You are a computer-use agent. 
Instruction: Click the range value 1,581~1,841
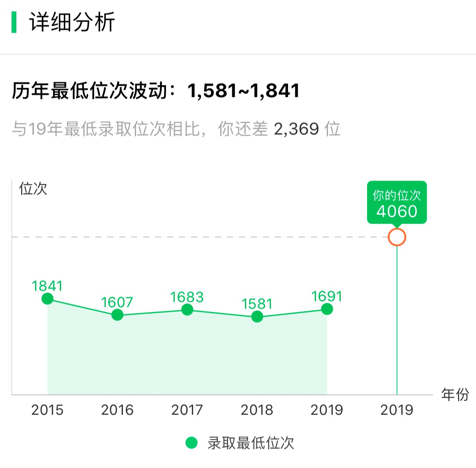pos(244,90)
